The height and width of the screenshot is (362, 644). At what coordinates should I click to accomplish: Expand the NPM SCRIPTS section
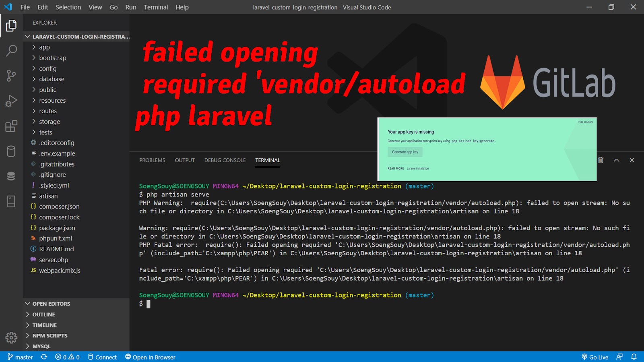pos(76,335)
